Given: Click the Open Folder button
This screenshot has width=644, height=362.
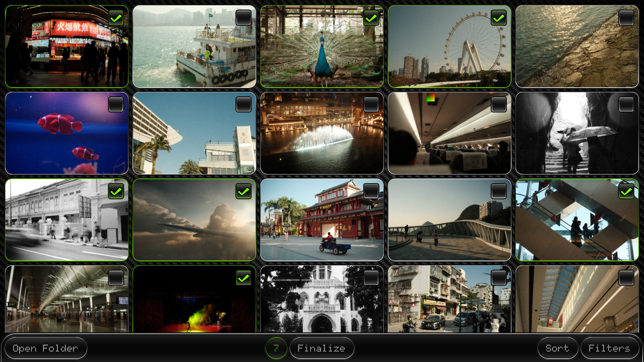Looking at the screenshot, I should 46,348.
